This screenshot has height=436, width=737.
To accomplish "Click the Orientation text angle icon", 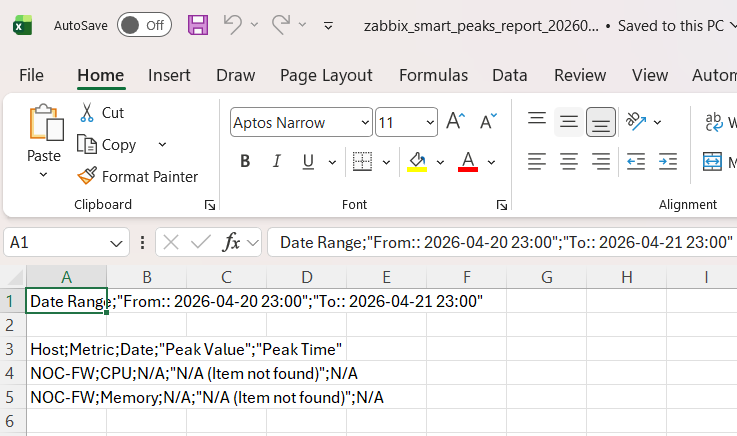I will [636, 122].
